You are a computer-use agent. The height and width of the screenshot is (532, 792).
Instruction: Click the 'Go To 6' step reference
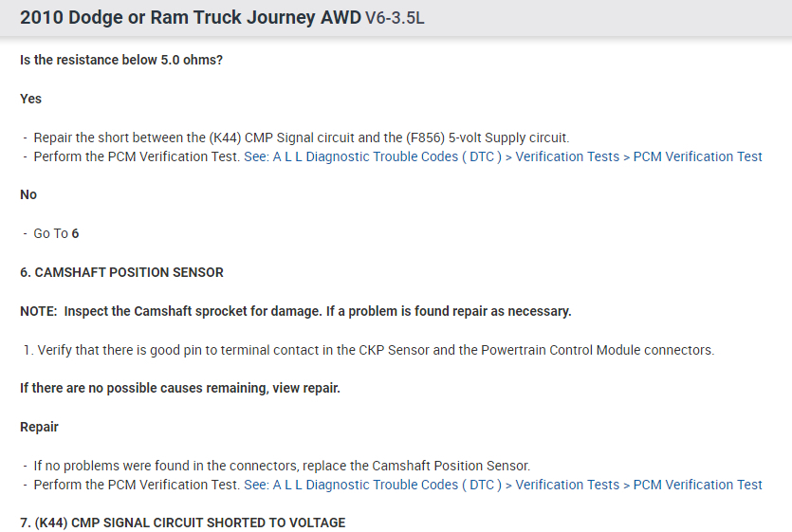click(56, 233)
